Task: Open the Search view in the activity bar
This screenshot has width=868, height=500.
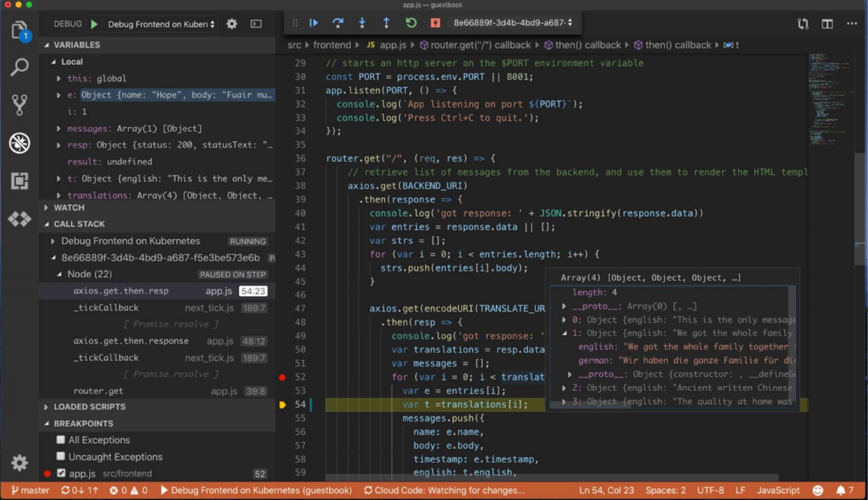Action: [20, 67]
